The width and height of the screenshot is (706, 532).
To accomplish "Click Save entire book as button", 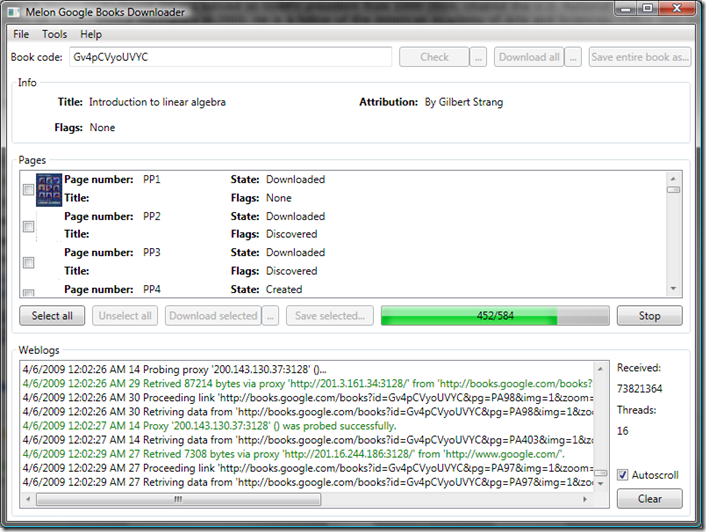I will pyautogui.click(x=640, y=57).
